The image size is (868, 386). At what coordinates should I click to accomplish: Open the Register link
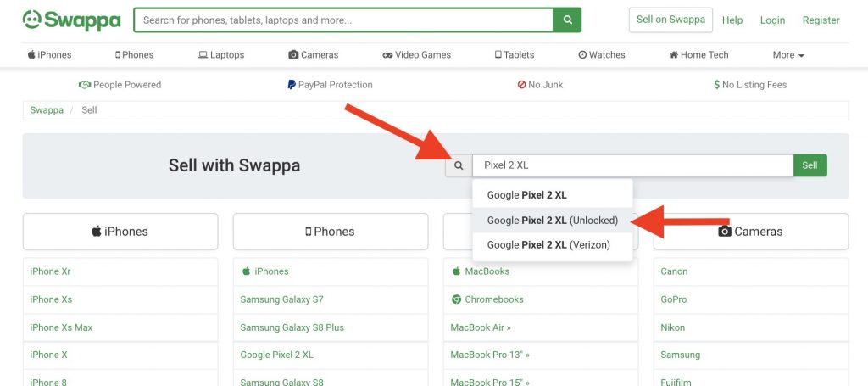pos(821,20)
